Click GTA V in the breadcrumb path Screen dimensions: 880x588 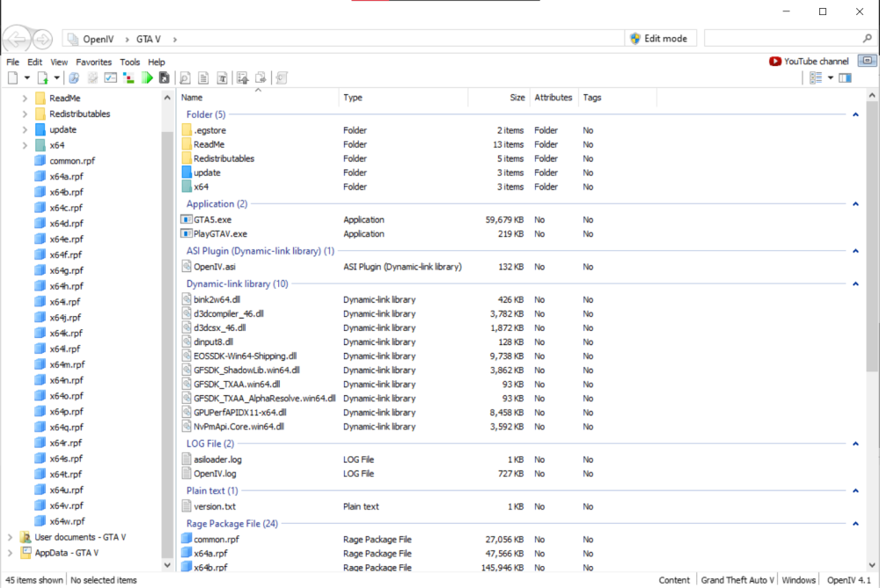pos(148,39)
